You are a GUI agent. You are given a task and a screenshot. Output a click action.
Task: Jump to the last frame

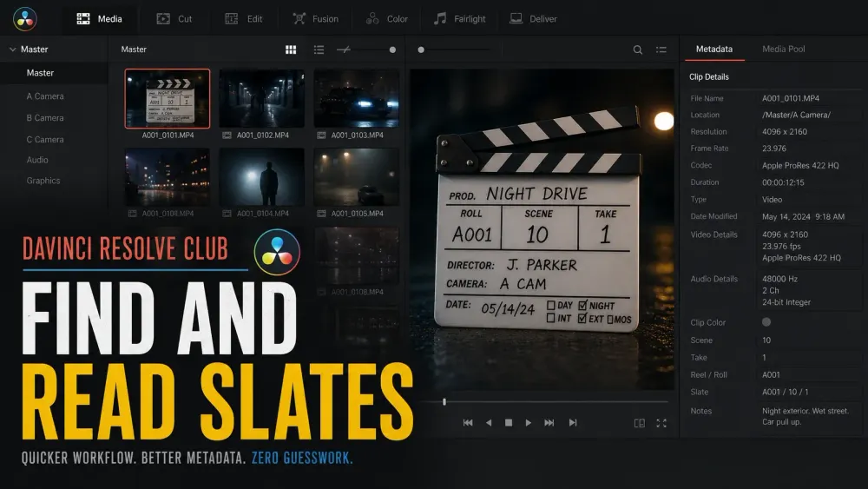573,422
